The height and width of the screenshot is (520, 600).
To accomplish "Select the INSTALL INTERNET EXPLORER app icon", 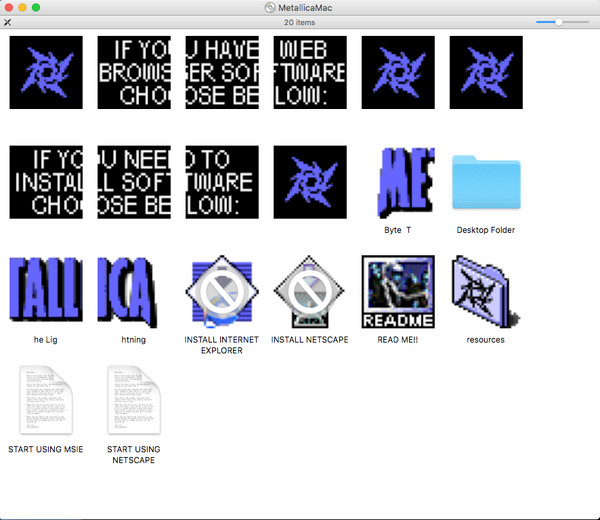I will click(222, 292).
